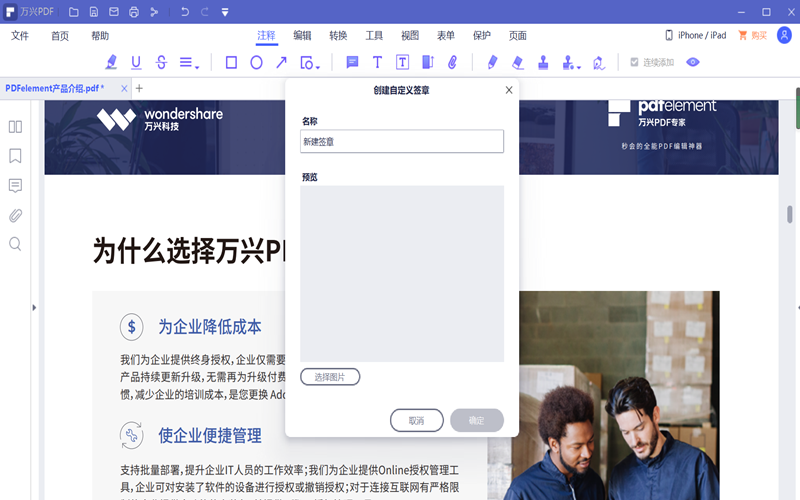This screenshot has height=500, width=800.
Task: Click the 选择图片 button
Action: pyautogui.click(x=330, y=377)
